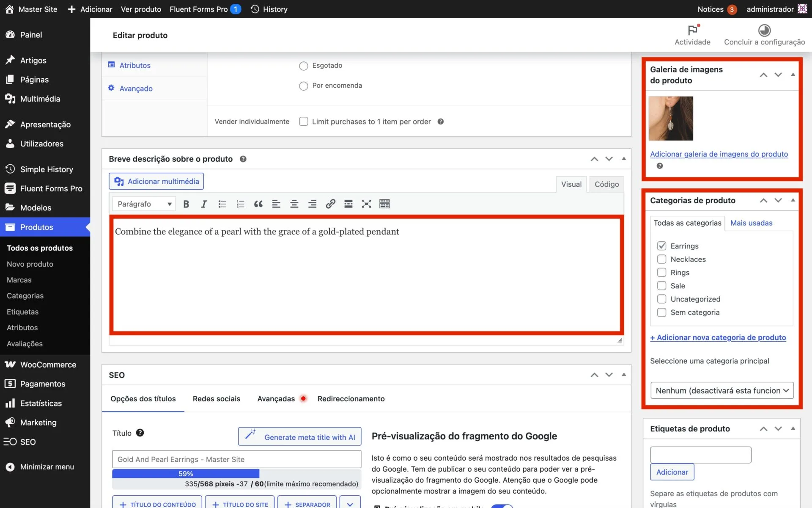Toggle fullscreen editor mode icon

[366, 204]
